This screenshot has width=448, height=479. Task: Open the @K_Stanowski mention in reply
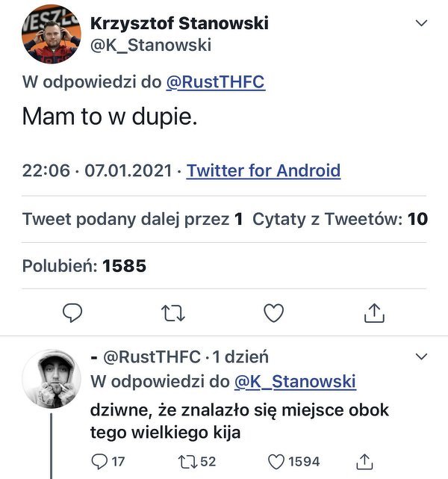coord(295,382)
